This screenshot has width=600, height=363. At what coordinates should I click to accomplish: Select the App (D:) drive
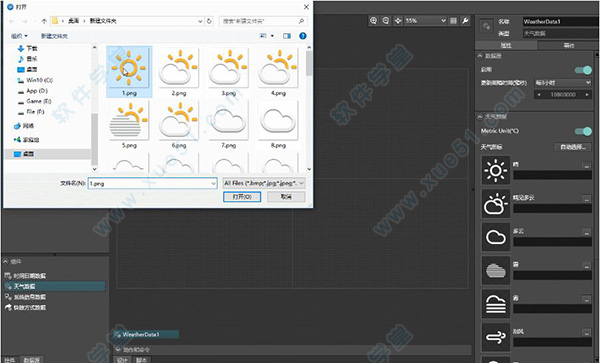pos(33,91)
